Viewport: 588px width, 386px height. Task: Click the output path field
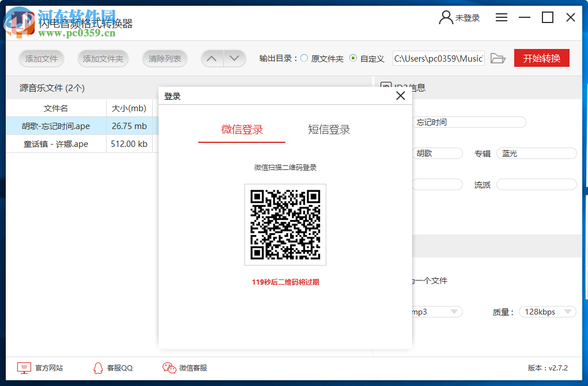(x=438, y=58)
